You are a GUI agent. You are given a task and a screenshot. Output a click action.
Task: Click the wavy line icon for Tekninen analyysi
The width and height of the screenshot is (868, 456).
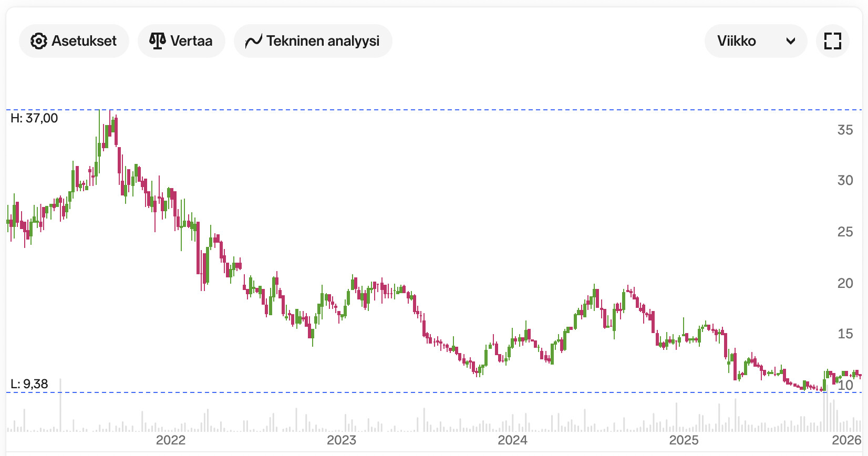click(253, 41)
